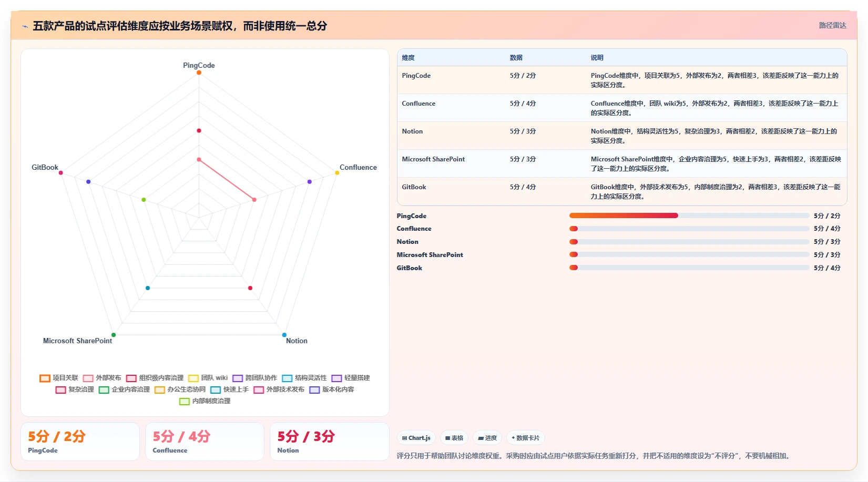This screenshot has height=482, width=868.
Task: Click the green data point at the SharePoint vertex
Action: coord(114,335)
